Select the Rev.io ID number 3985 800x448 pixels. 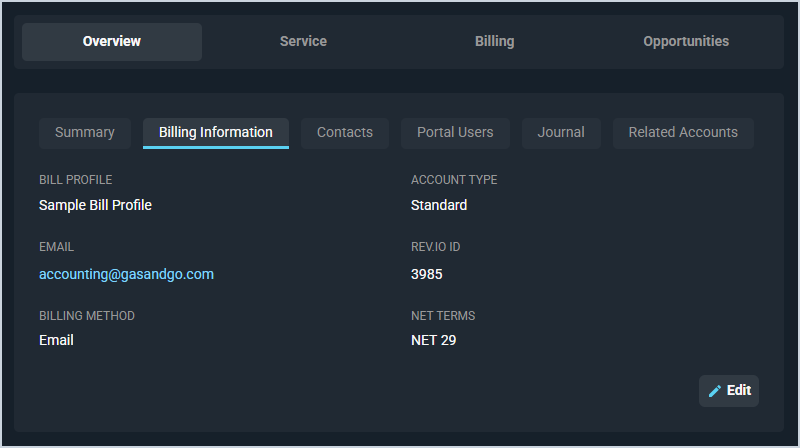[x=427, y=274]
